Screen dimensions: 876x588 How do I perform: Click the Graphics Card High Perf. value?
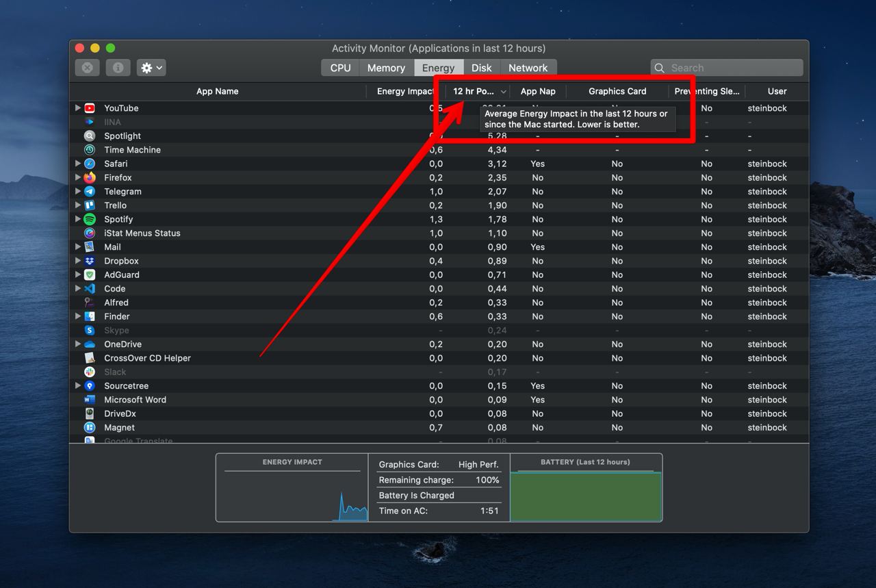pyautogui.click(x=478, y=464)
